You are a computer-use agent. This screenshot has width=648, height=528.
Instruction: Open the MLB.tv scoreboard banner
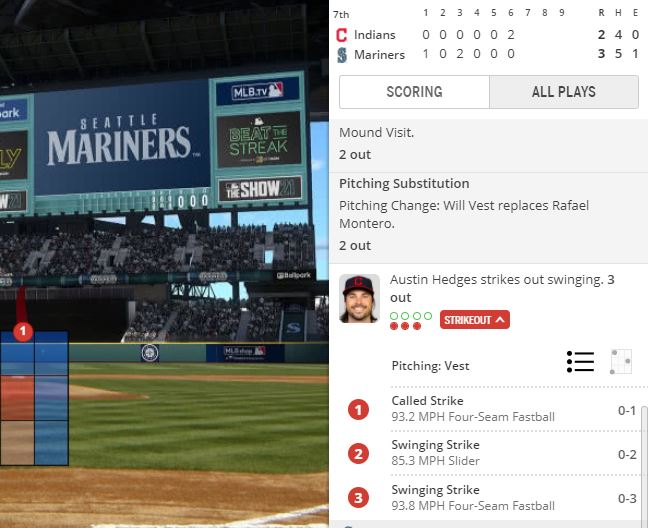coord(257,91)
